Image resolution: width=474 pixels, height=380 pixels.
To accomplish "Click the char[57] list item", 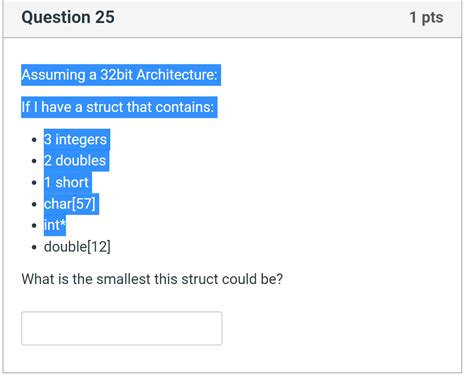I will 70,204.
